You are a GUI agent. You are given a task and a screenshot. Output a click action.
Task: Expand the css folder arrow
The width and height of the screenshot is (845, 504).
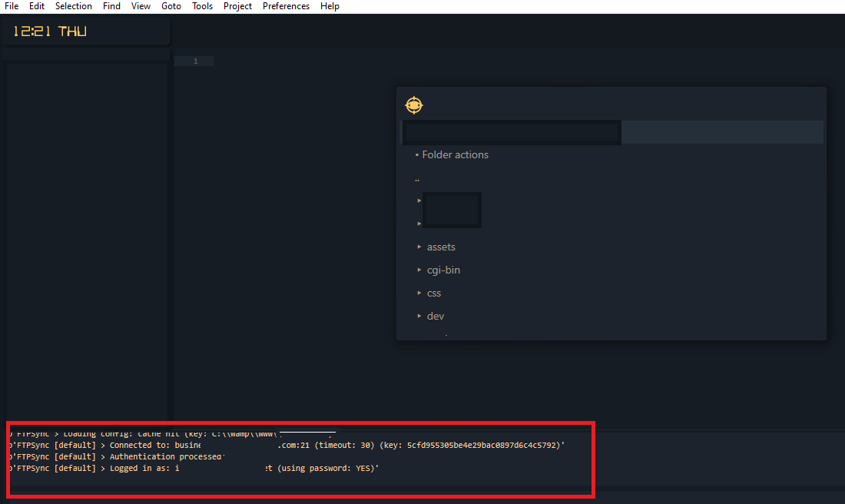(419, 293)
